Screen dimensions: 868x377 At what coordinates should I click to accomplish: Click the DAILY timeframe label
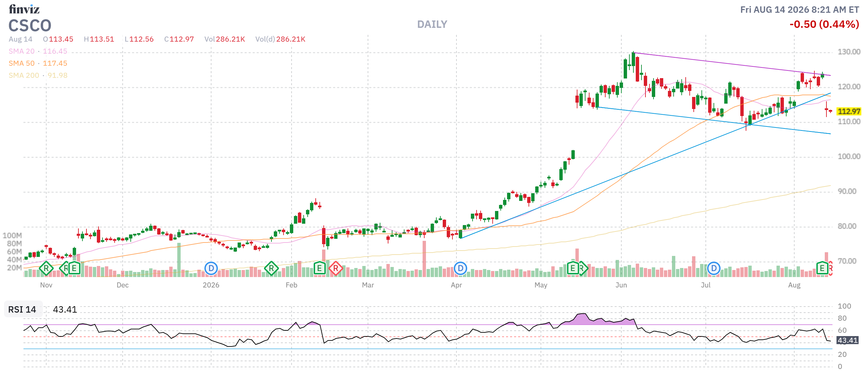(432, 24)
